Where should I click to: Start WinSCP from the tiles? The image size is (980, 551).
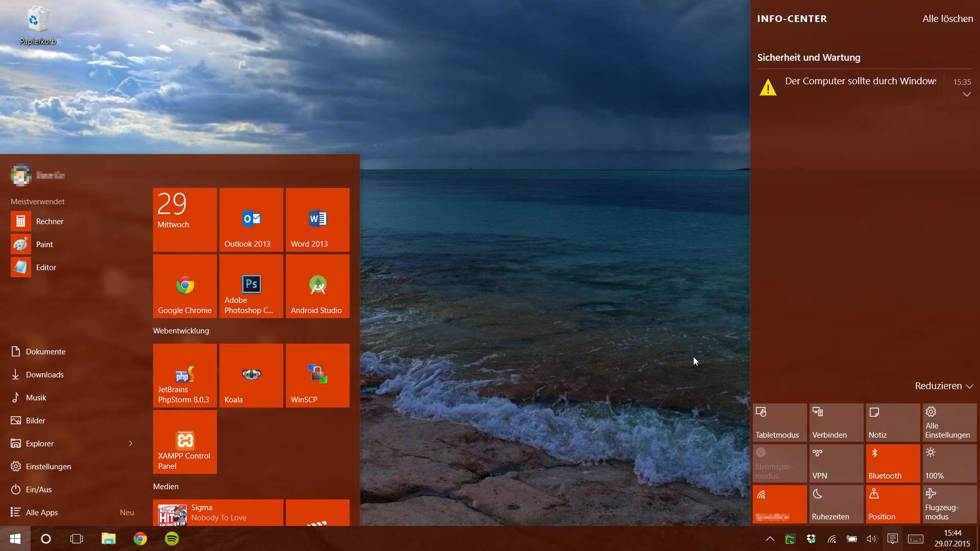[317, 375]
